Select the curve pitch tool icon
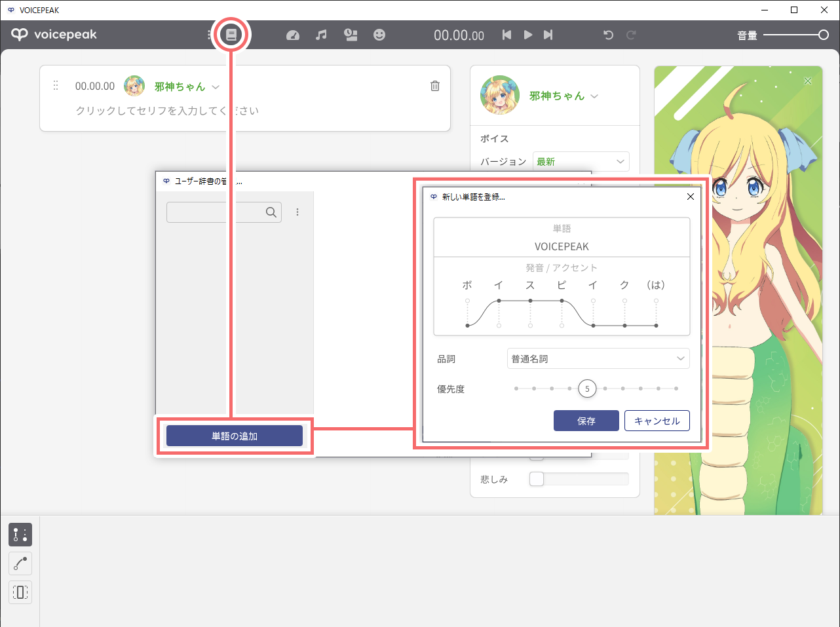This screenshot has width=840, height=627. click(x=20, y=563)
